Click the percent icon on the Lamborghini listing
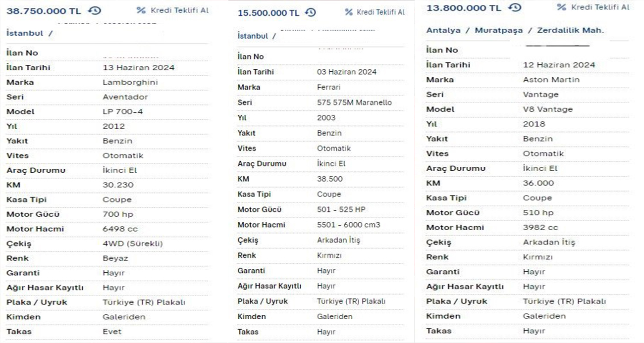Screen dimensions: 644x343 pyautogui.click(x=141, y=10)
